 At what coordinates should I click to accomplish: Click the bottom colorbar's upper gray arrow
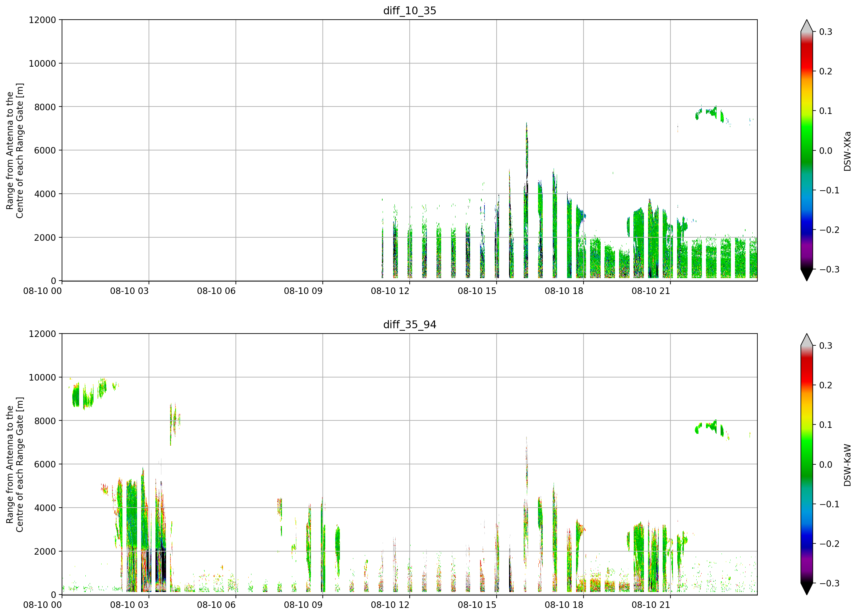[x=807, y=339]
